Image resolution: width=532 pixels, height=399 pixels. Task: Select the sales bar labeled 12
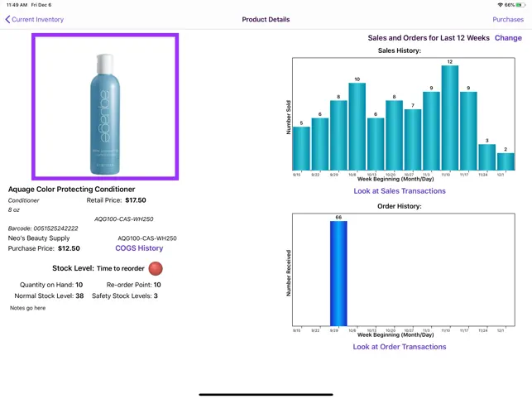(x=449, y=118)
